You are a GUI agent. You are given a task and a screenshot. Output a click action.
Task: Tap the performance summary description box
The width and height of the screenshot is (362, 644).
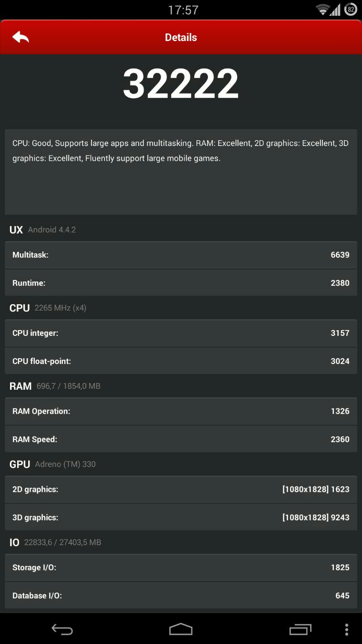181,172
